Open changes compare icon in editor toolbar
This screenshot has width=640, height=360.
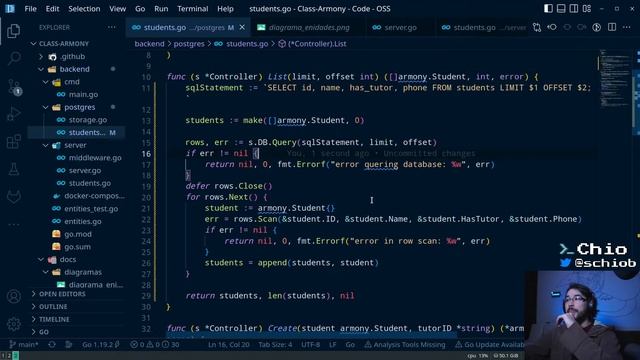point(537,27)
